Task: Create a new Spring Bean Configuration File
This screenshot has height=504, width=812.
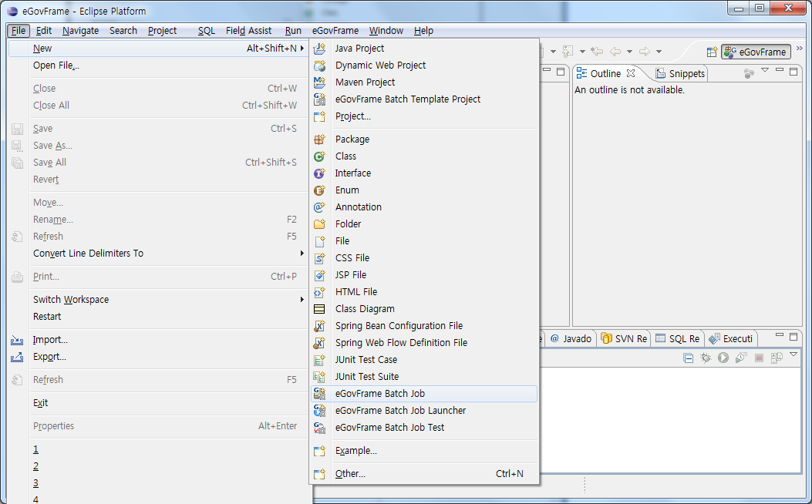Action: coord(399,326)
